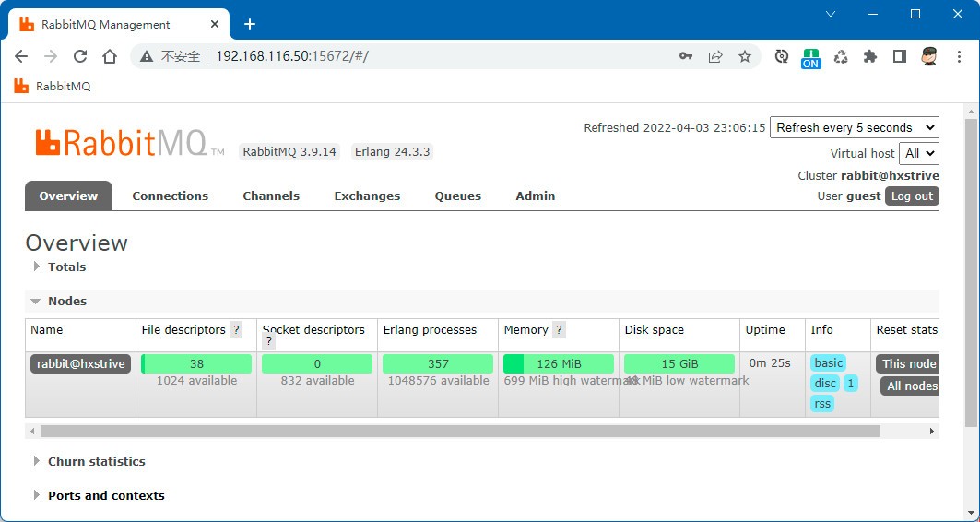Click the Socket descriptors 0 usage bar

[317, 364]
